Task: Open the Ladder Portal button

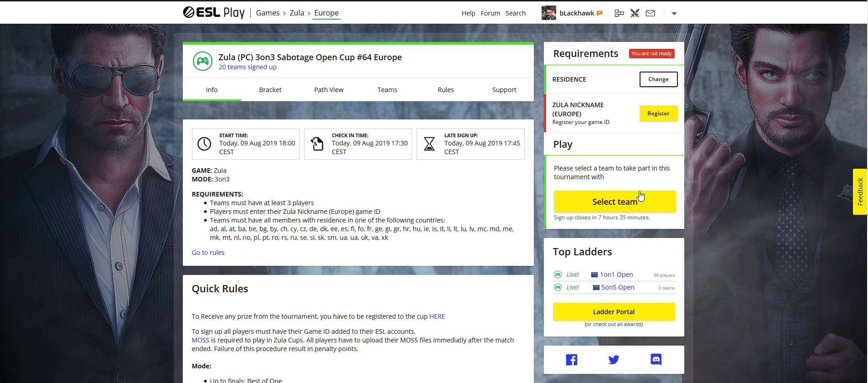Action: tap(614, 312)
